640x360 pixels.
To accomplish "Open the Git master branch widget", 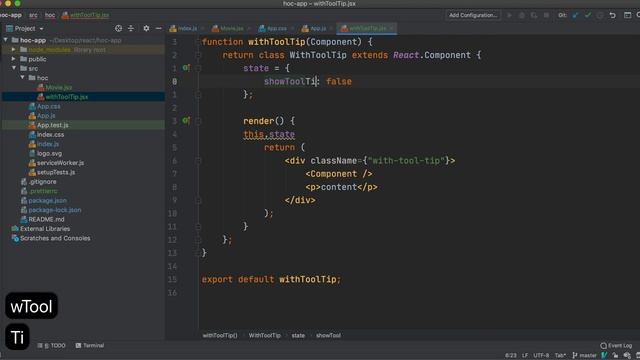I will [x=584, y=355].
